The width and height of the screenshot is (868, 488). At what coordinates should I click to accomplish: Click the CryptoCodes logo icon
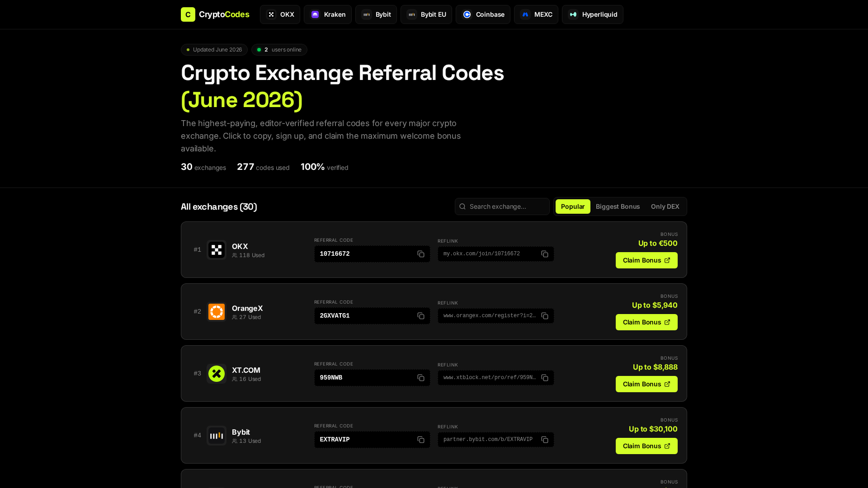[x=188, y=14]
